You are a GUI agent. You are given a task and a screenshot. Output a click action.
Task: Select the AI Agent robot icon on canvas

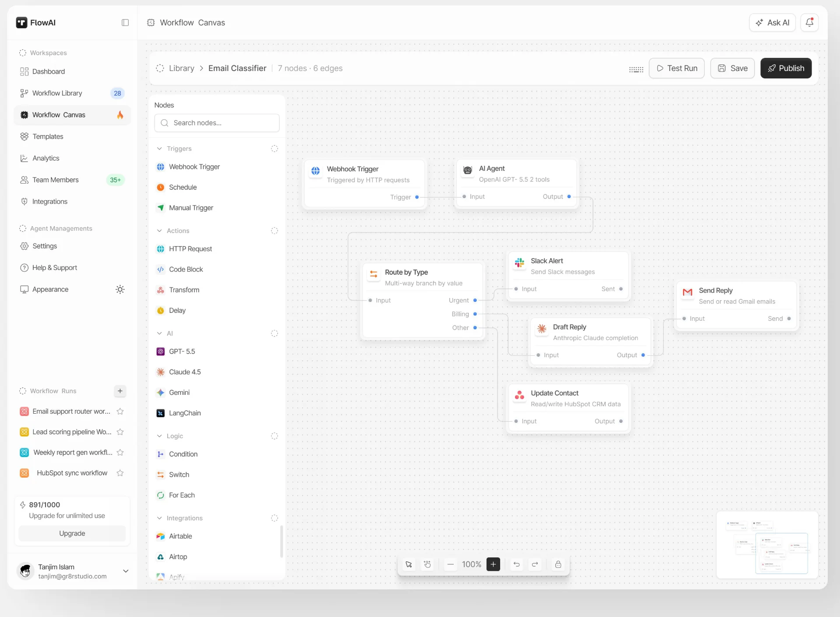(468, 170)
